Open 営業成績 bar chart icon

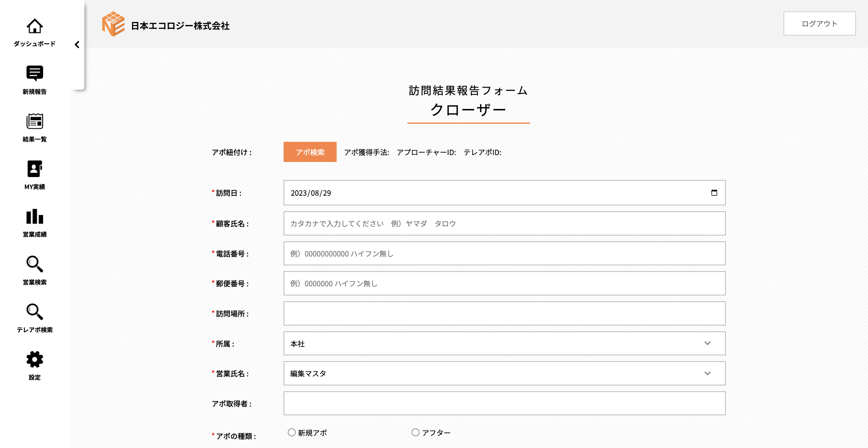click(x=34, y=216)
